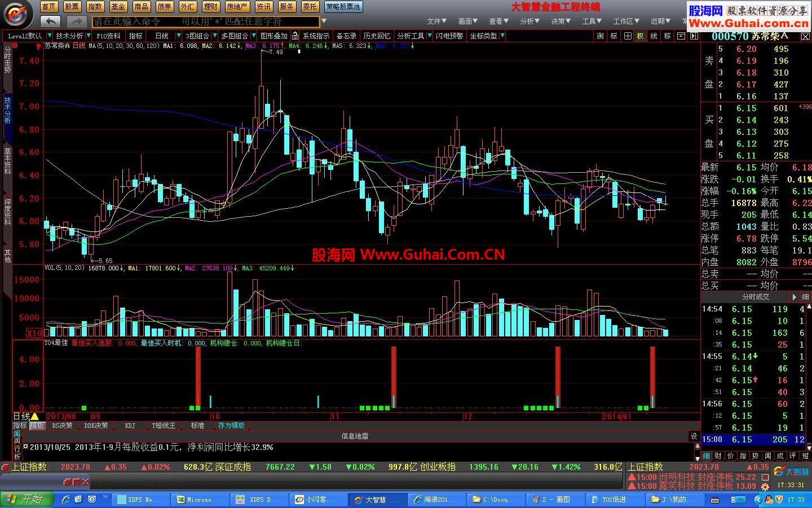Click the 大智慧 logo in top-left corner

[x=18, y=14]
